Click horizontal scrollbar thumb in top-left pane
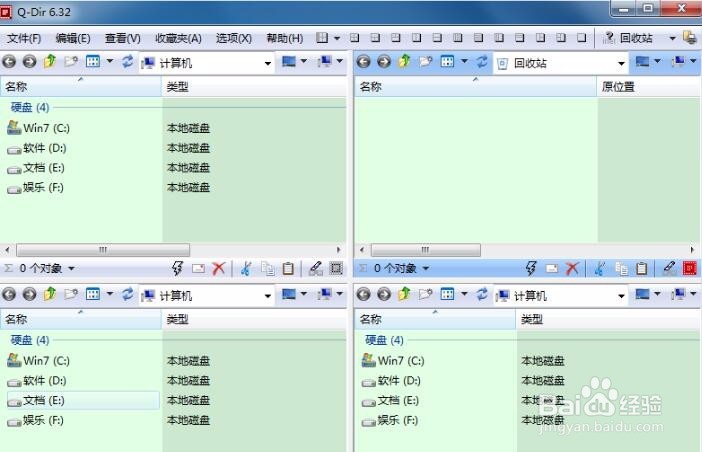 pos(103,250)
